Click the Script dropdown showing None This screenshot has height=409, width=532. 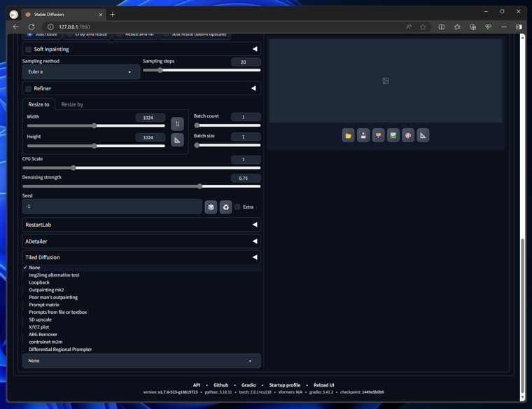point(141,361)
